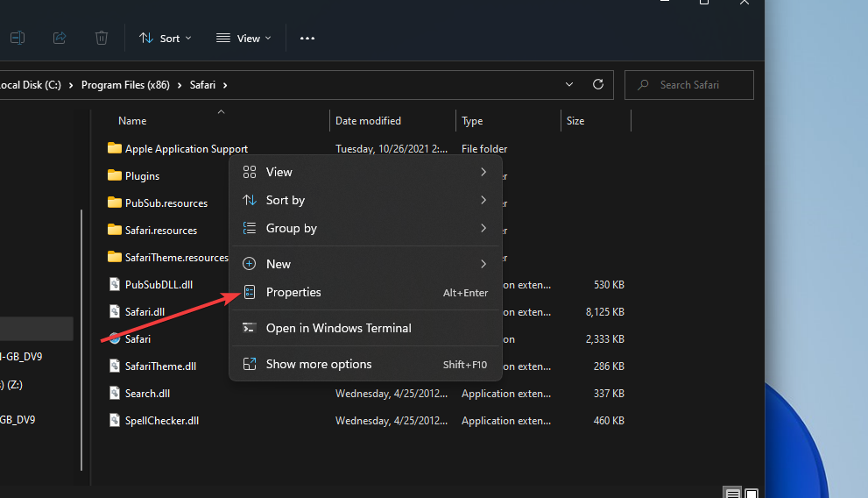
Task: Expand the chevron after Safari breadcrumb
Action: click(225, 85)
